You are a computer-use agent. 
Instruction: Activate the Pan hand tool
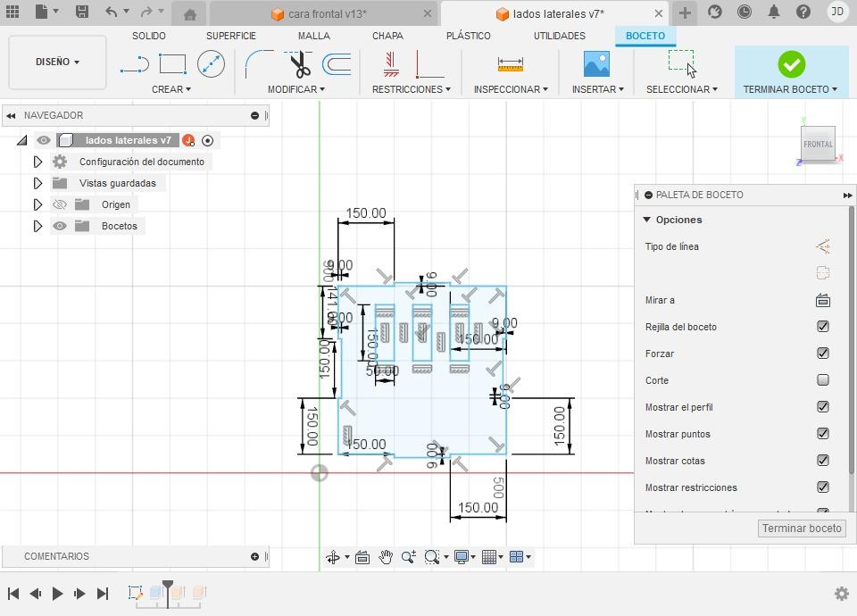click(386, 557)
